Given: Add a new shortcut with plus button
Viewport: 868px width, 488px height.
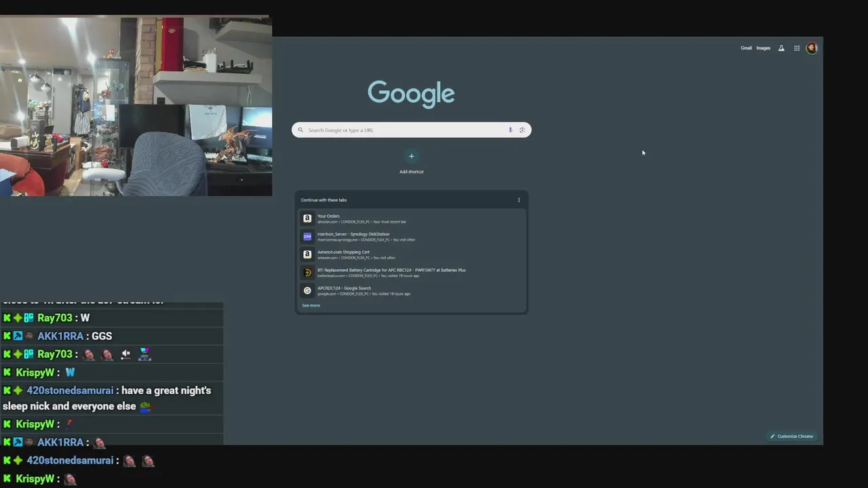Looking at the screenshot, I should click(x=411, y=157).
